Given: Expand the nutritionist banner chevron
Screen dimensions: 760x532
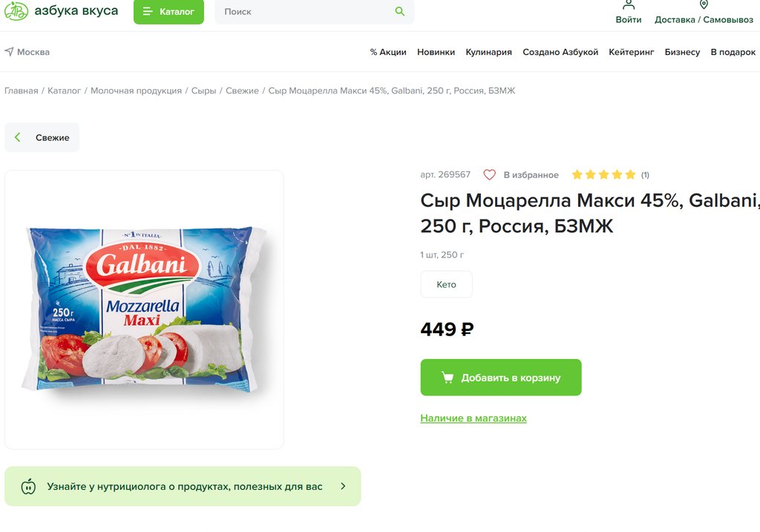Looking at the screenshot, I should pyautogui.click(x=343, y=487).
